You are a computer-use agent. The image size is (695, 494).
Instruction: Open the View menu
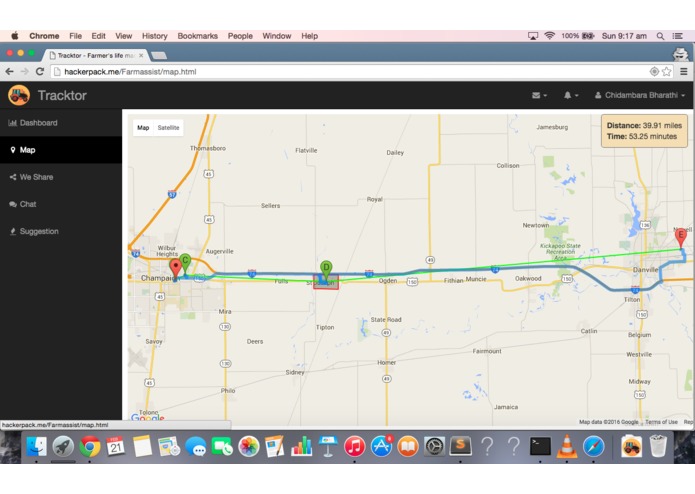tap(123, 36)
